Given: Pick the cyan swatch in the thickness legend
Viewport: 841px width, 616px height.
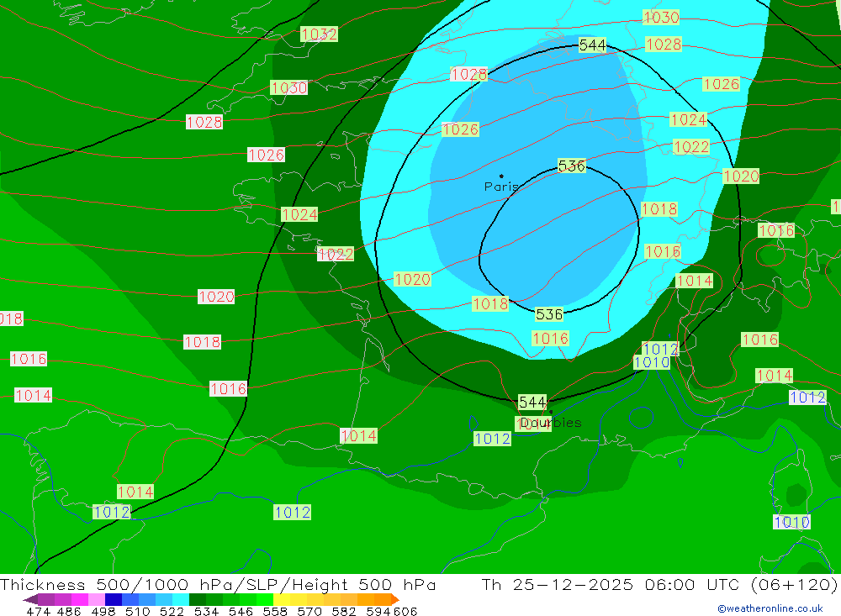Looking at the screenshot, I should pos(181,599).
